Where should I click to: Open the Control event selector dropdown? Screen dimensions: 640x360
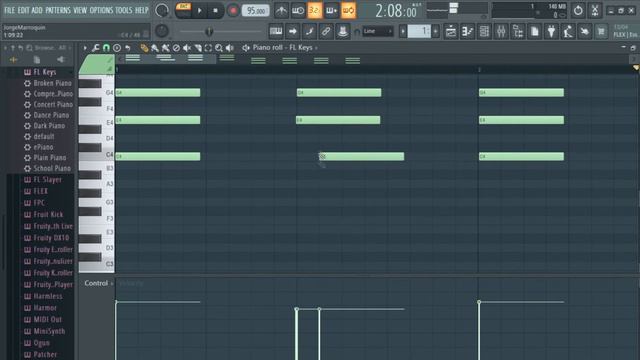(99, 283)
